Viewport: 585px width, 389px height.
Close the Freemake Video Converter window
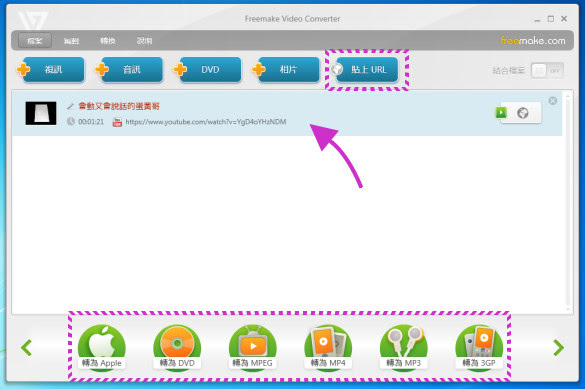click(x=564, y=19)
